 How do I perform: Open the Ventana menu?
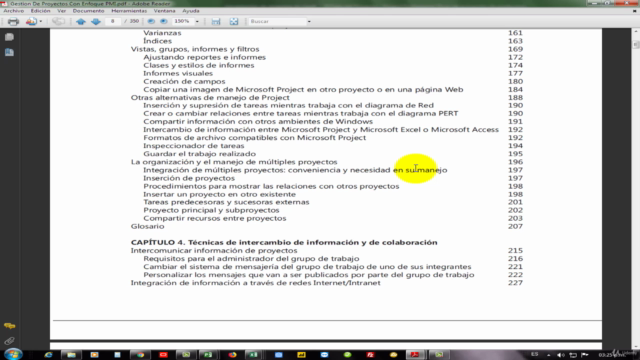click(x=164, y=11)
